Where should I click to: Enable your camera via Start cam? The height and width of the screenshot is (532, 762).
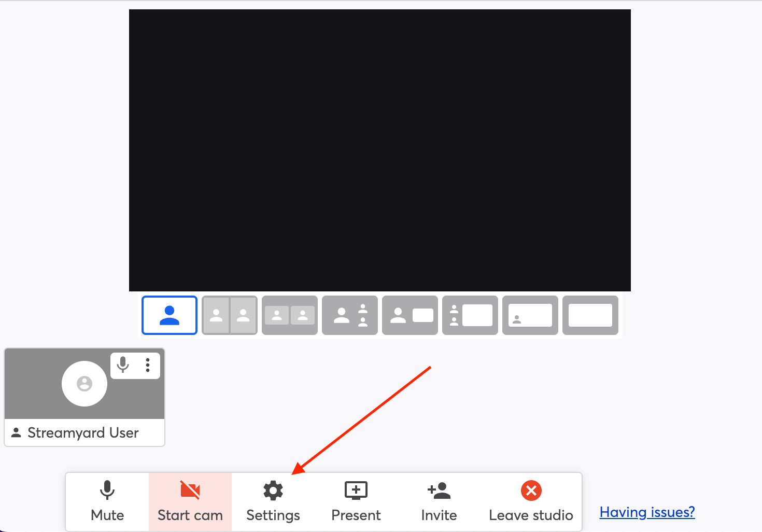190,501
